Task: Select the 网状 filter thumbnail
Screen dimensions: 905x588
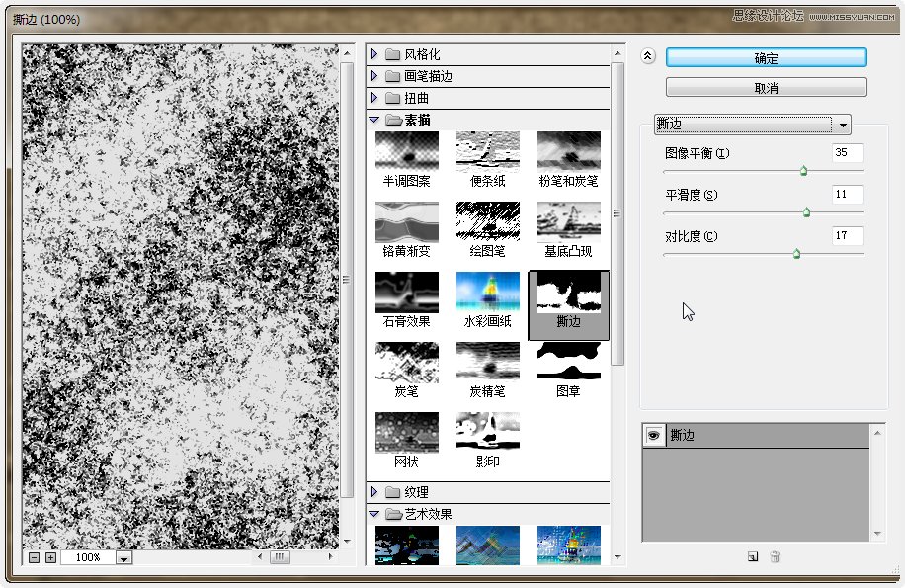Action: tap(406, 432)
